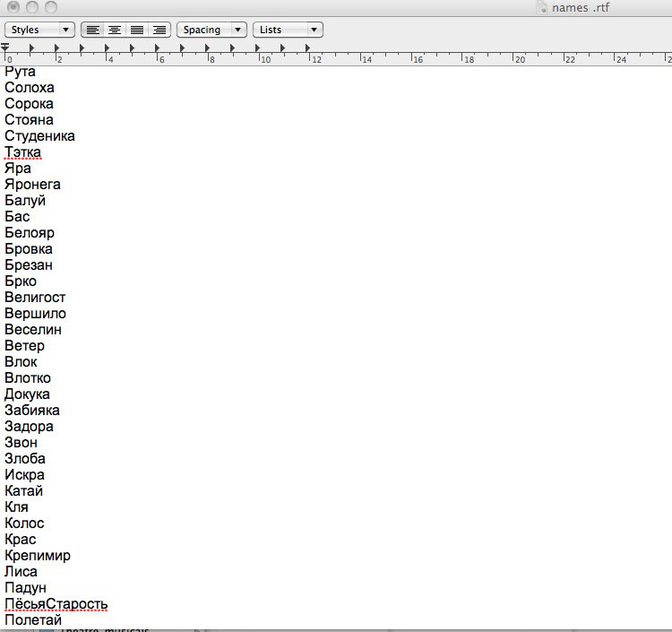Viewport: 672px width, 632px height.
Task: Close the names .rtf window
Action: click(13, 7)
